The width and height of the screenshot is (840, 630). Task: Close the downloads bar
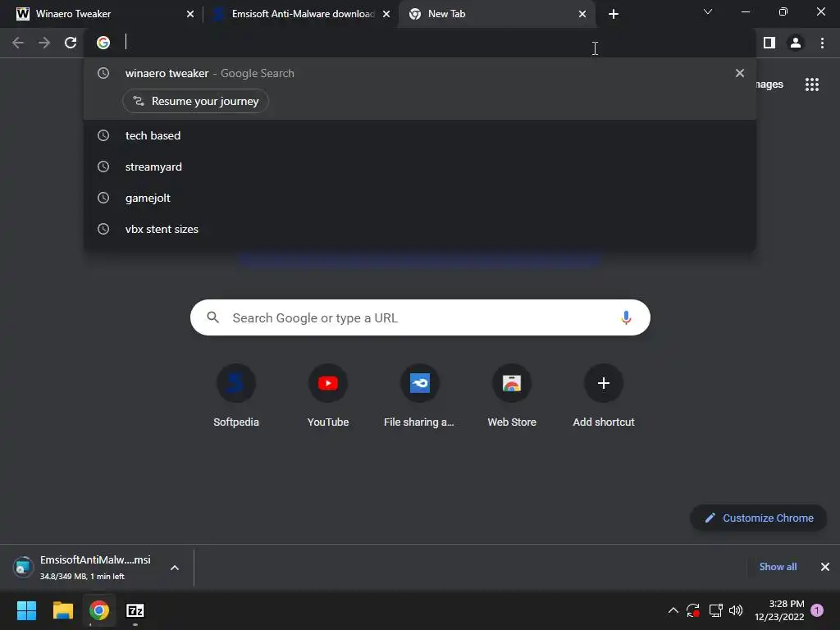tap(825, 567)
